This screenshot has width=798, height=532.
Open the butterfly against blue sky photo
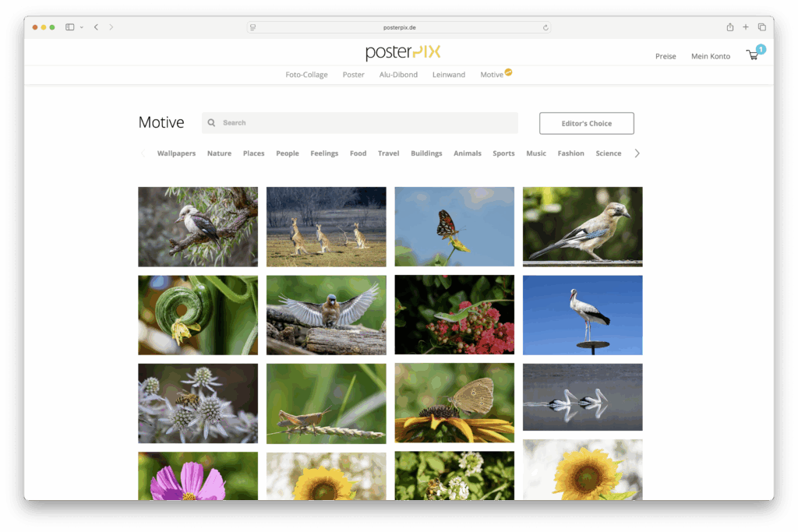pyautogui.click(x=454, y=227)
